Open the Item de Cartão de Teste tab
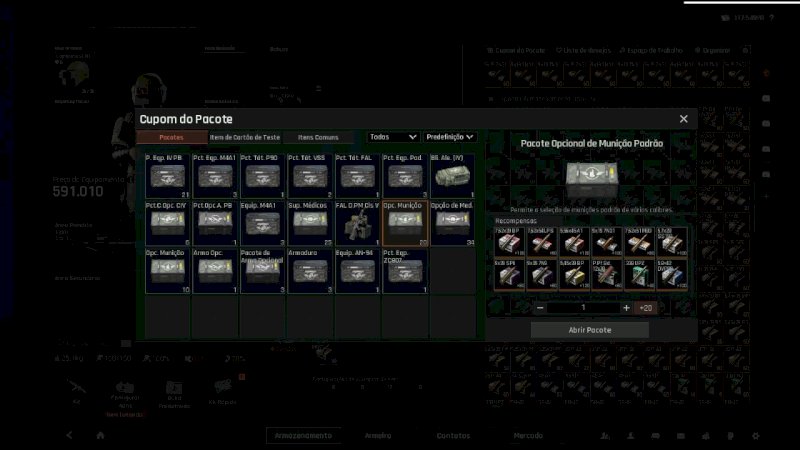Screen dimensions: 800x450 pyautogui.click(x=245, y=137)
